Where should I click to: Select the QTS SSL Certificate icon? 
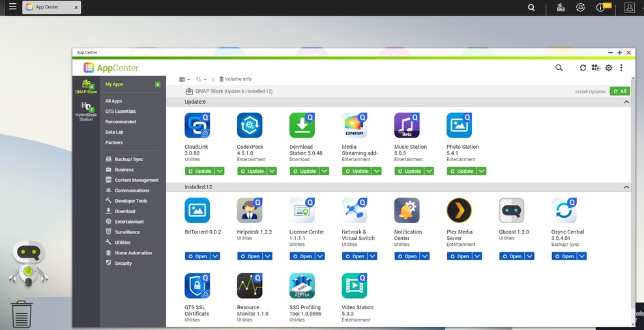[197, 286]
